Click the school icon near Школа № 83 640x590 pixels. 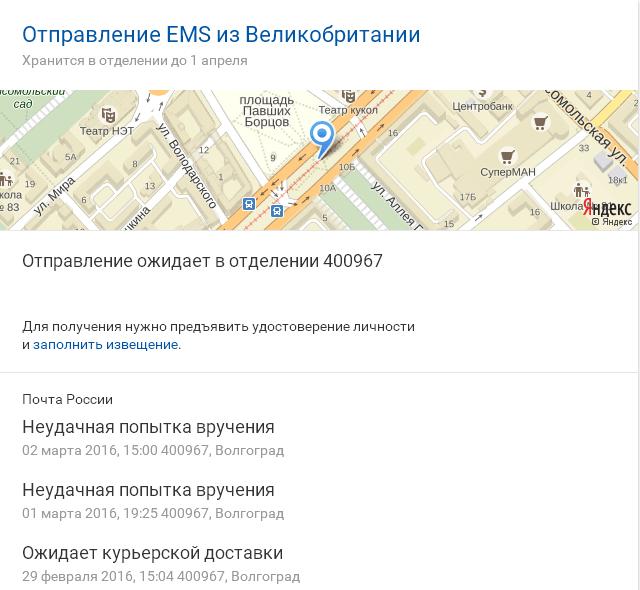[x=6, y=180]
